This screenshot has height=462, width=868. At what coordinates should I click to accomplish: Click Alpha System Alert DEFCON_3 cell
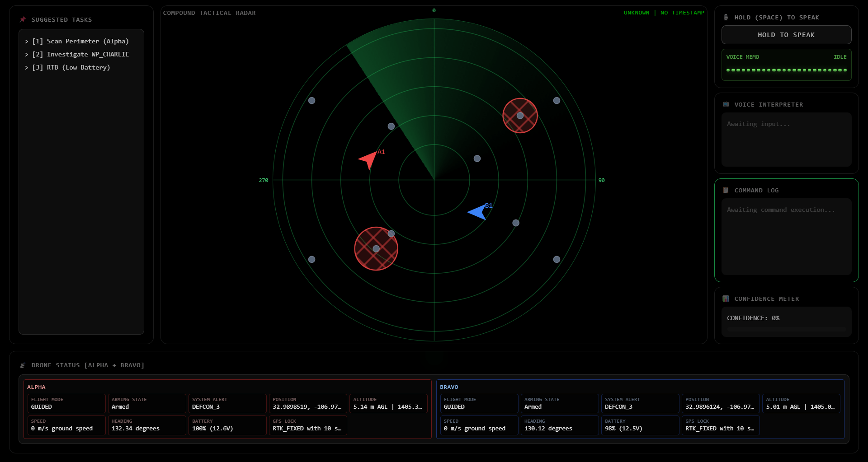point(227,403)
